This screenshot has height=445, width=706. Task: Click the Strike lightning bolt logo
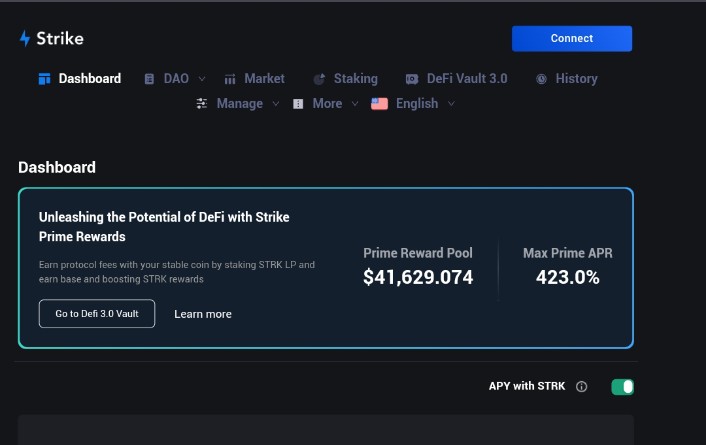click(x=25, y=39)
